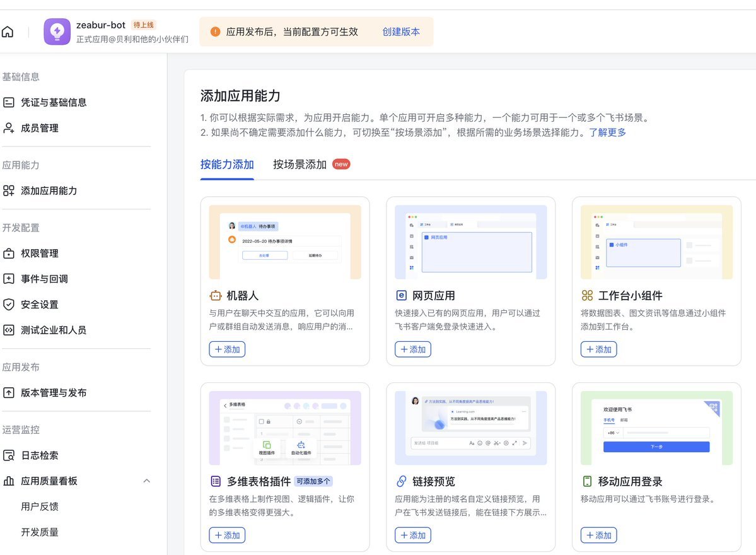
Task: Click 添加 on the 网页应用 card
Action: tap(412, 349)
